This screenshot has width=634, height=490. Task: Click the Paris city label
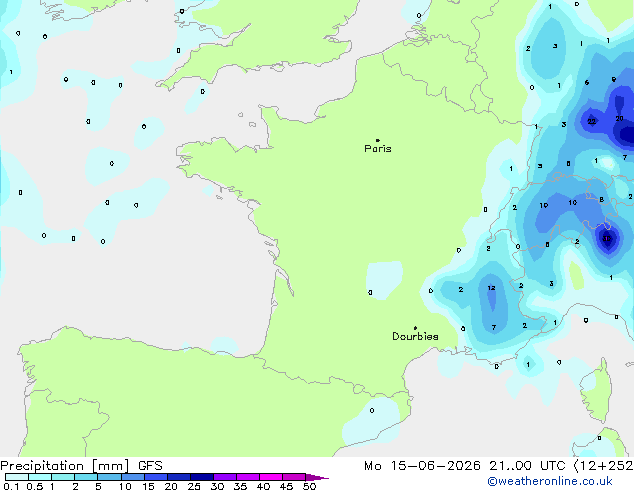click(x=378, y=148)
